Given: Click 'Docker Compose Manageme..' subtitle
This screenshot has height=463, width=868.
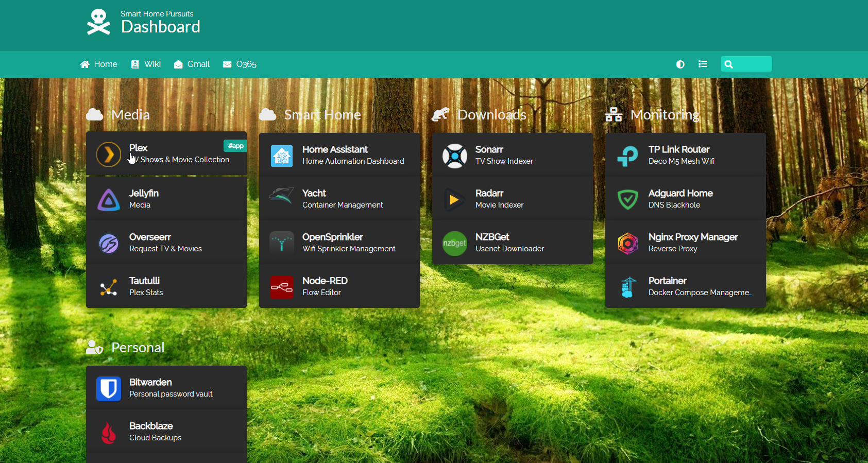Looking at the screenshot, I should point(701,293).
